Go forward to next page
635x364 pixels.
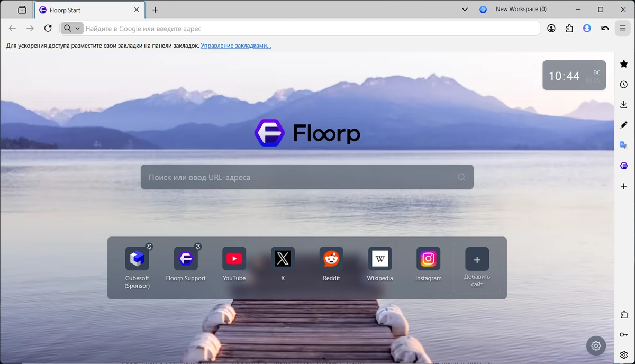point(30,28)
